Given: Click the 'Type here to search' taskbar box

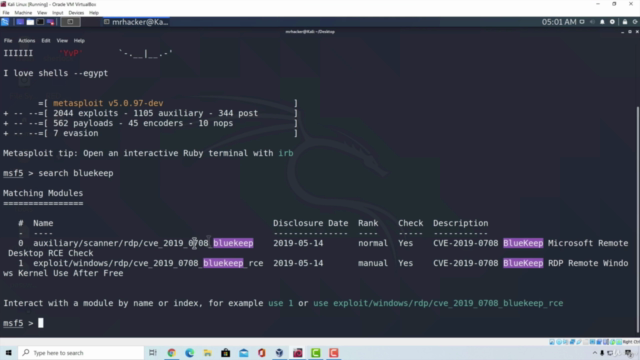Looking at the screenshot, I should tap(81, 353).
